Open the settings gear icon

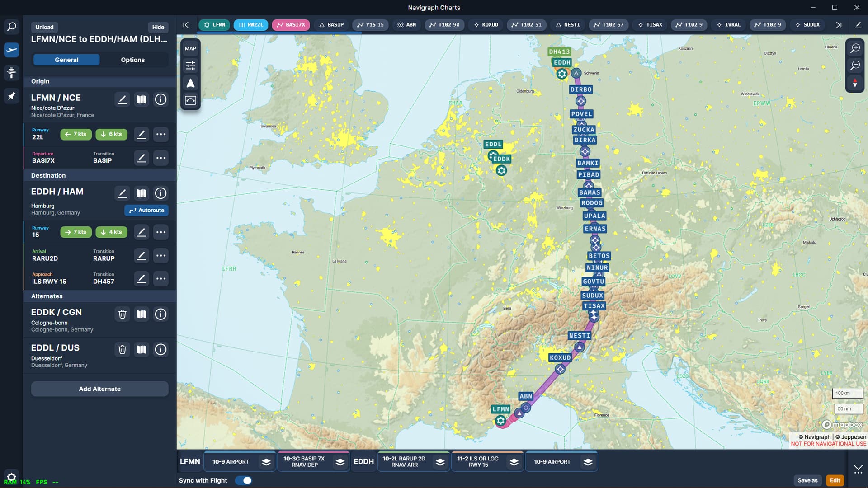12,477
